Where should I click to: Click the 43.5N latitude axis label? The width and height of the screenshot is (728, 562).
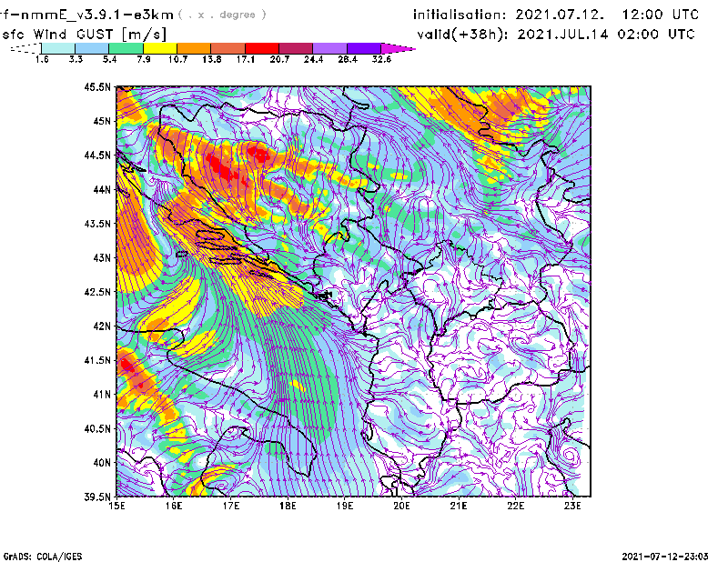pyautogui.click(x=97, y=224)
